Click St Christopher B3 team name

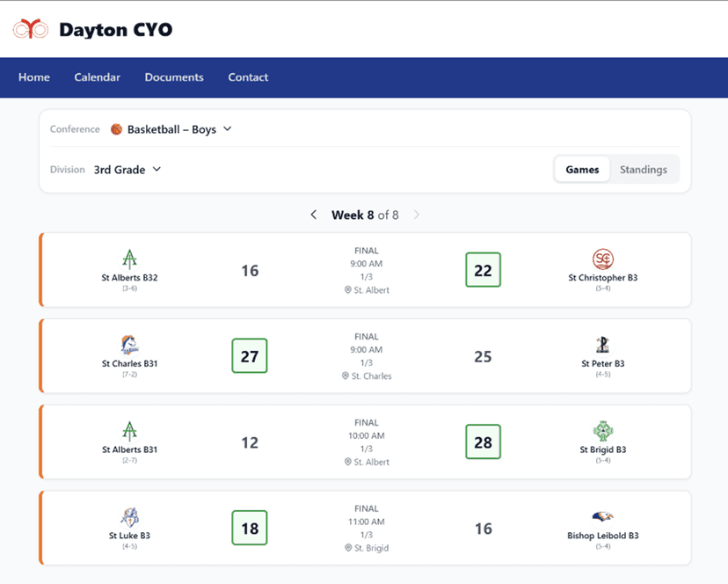[x=602, y=277]
